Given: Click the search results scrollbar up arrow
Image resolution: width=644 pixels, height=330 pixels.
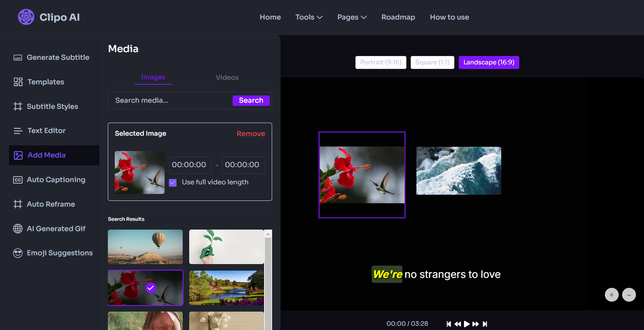Looking at the screenshot, I should [x=268, y=234].
